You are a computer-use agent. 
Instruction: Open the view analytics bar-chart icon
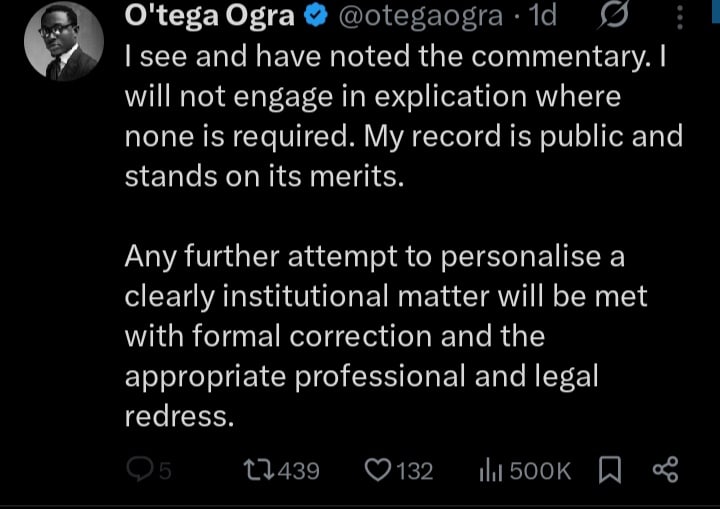pos(493,469)
